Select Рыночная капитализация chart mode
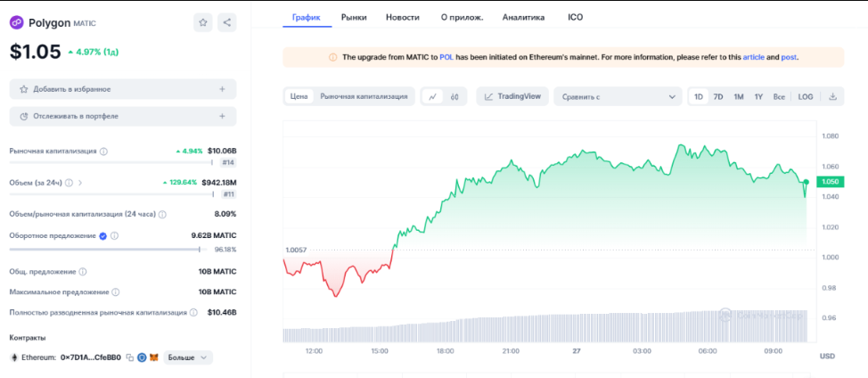Screen dimensions: 868x378 click(364, 96)
